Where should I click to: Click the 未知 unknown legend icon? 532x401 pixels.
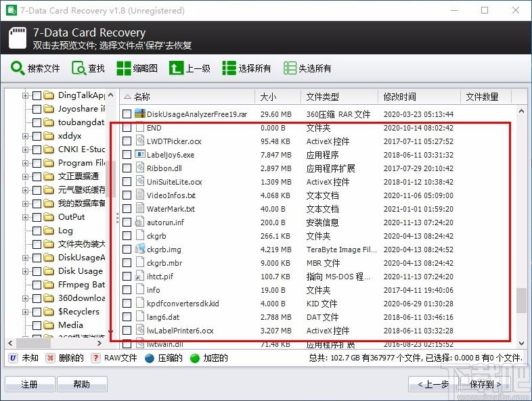13,358
